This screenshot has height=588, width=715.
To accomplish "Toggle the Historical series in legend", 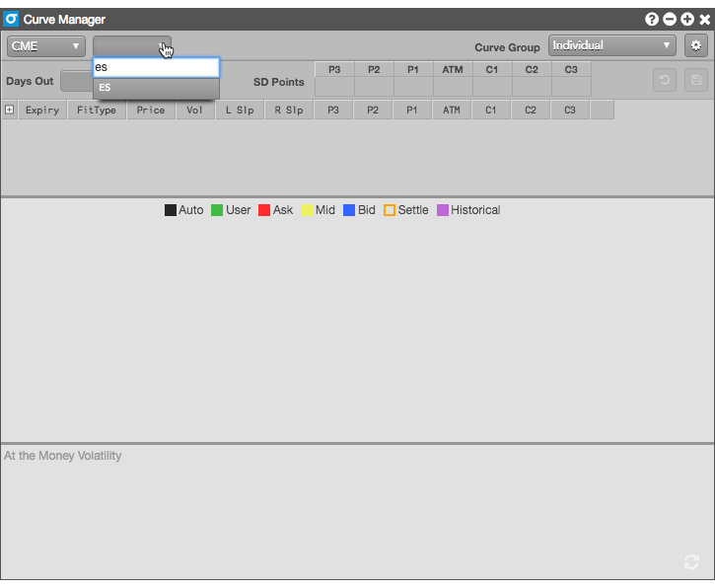I will click(x=468, y=210).
